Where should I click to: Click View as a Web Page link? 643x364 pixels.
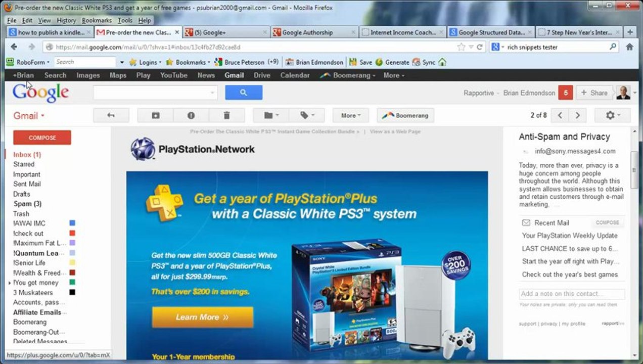pos(395,131)
